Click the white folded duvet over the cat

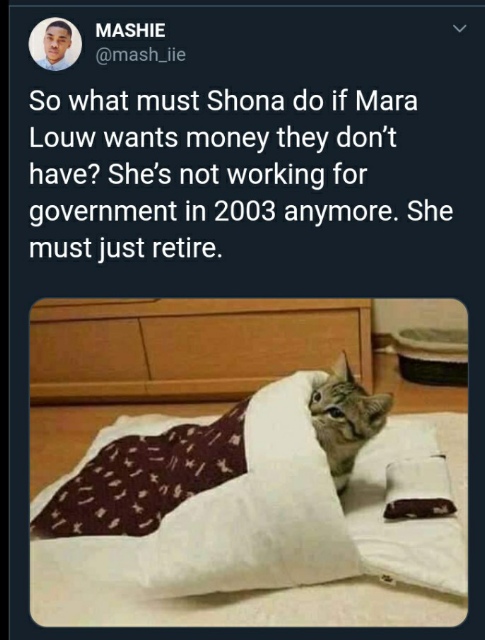pos(261,490)
